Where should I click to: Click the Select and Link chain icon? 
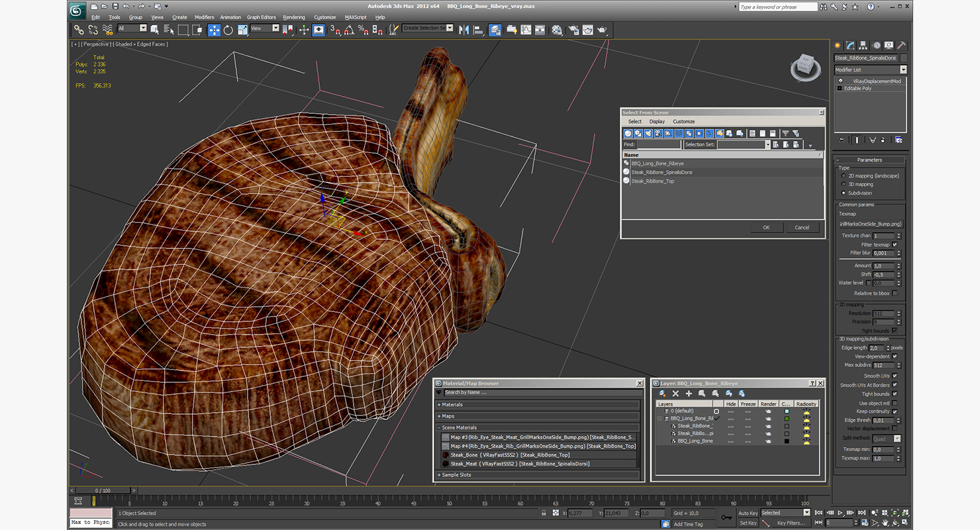pos(79,30)
